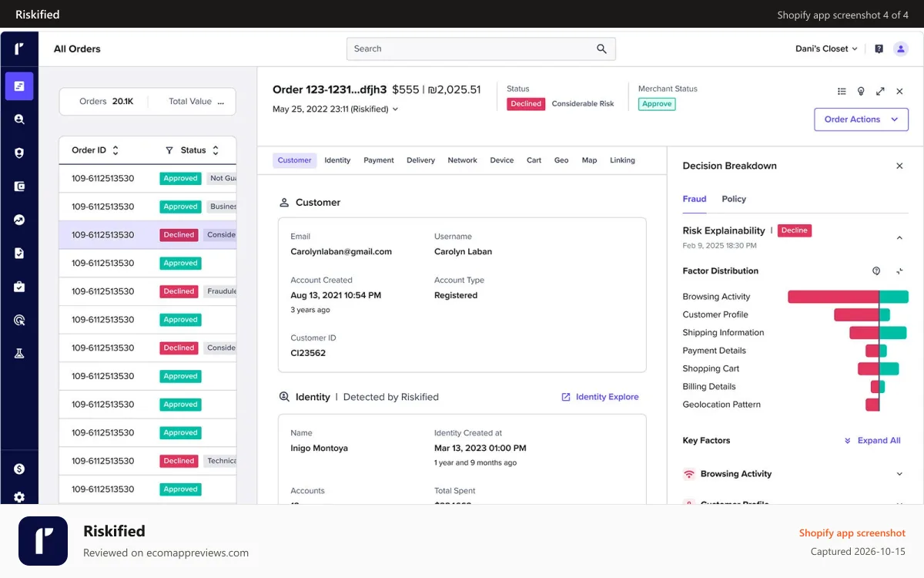
Task: Open the help book icon in header
Action: [879, 49]
